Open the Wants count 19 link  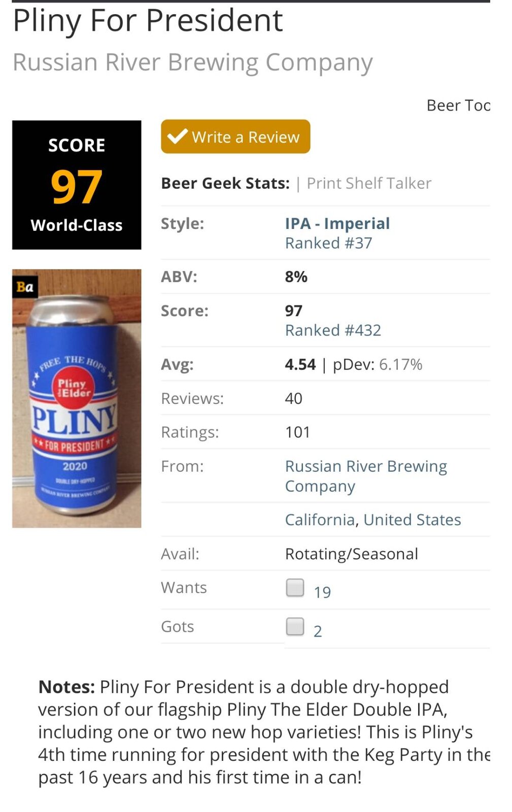click(322, 592)
